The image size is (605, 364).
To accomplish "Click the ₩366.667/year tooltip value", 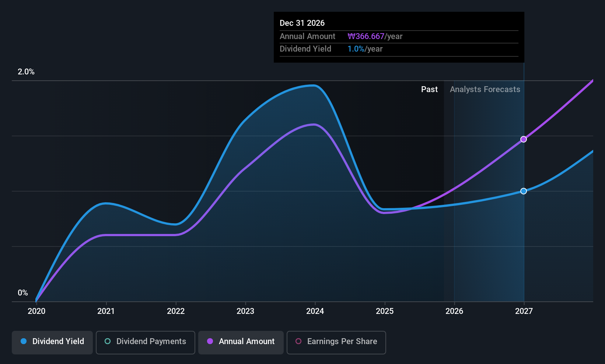I will 375,36.
